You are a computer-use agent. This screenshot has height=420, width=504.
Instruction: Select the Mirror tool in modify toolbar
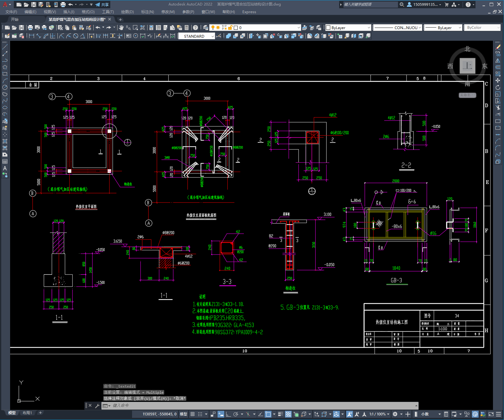click(x=498, y=60)
